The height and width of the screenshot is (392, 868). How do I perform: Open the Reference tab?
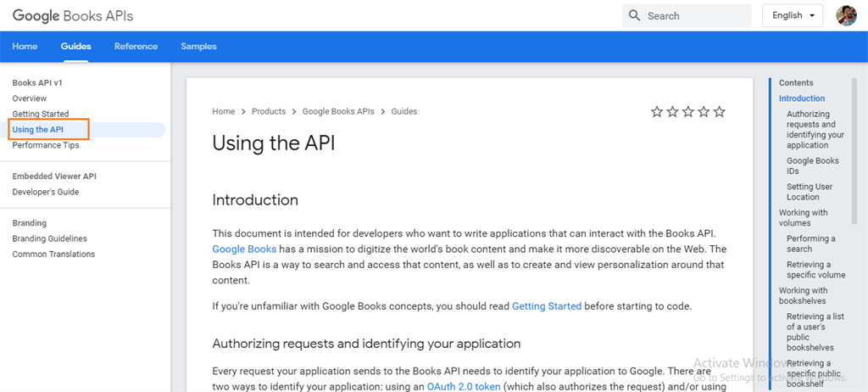click(x=136, y=47)
